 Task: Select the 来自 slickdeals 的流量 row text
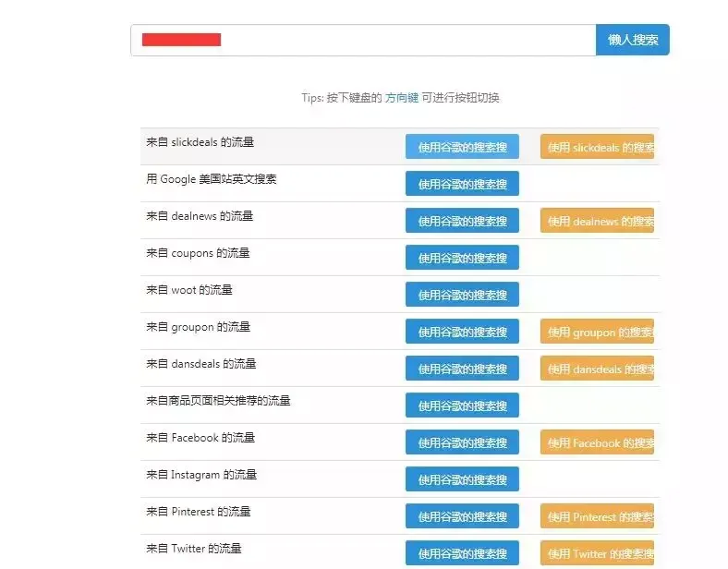click(200, 142)
